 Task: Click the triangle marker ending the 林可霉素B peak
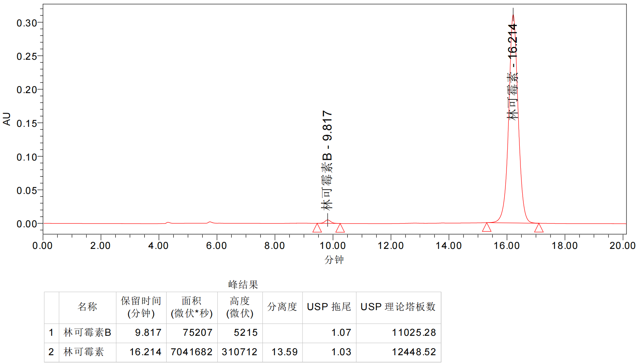click(x=340, y=228)
